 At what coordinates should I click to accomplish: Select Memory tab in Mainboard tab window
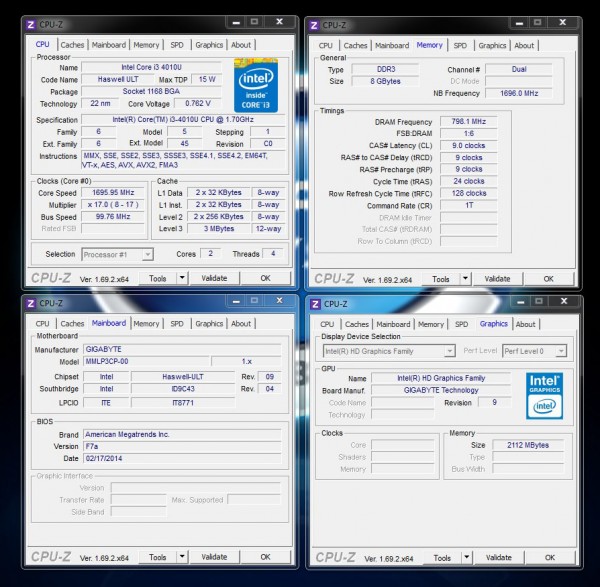[x=146, y=324]
